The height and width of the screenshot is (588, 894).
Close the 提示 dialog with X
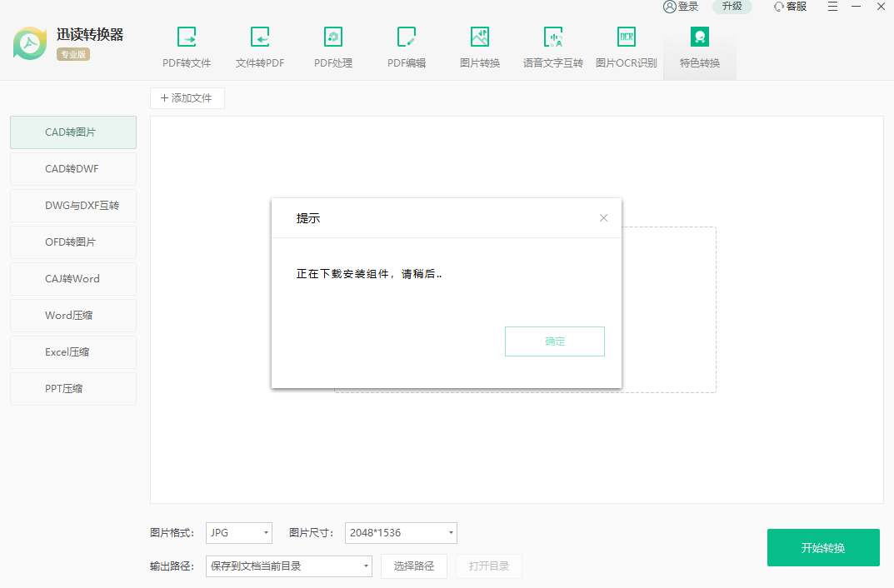[x=604, y=218]
